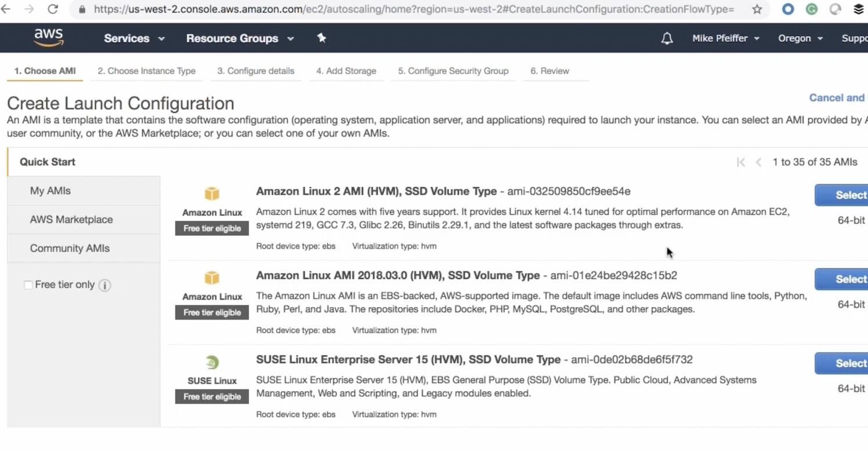Bookmark page with the star icon
The image size is (868, 453).
757,9
